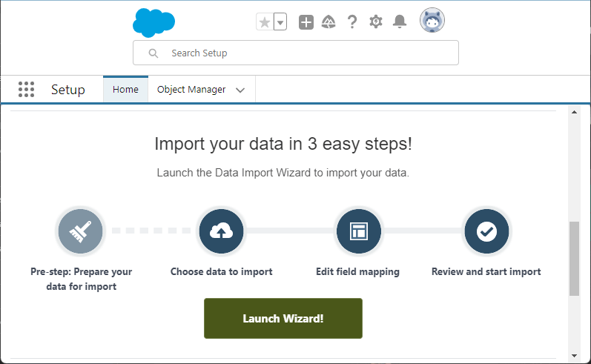The height and width of the screenshot is (364, 591).
Task: Open the Trailhead guidance icon
Action: tap(328, 22)
